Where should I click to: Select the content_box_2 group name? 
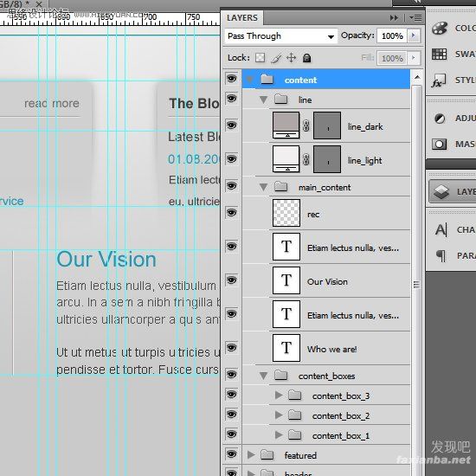click(341, 415)
